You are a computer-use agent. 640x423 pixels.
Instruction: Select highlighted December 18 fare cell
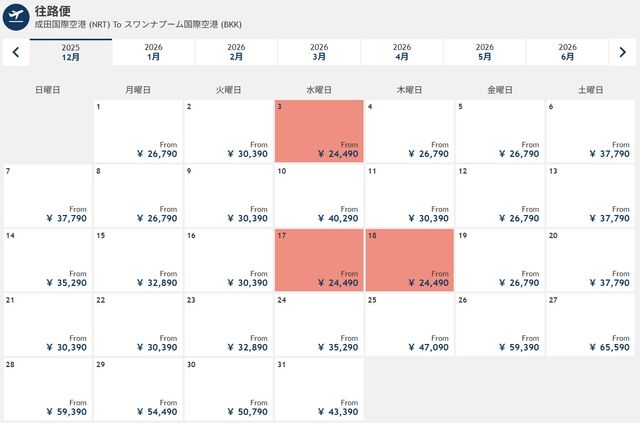click(x=409, y=258)
